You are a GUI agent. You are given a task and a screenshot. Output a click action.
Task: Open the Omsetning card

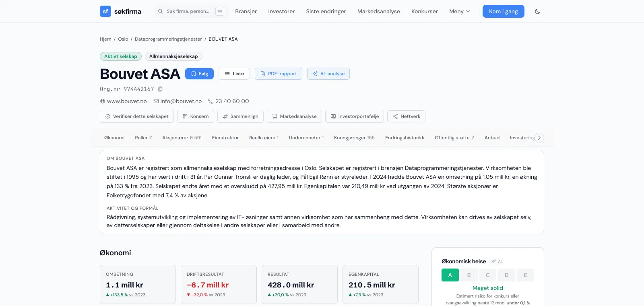point(138,284)
